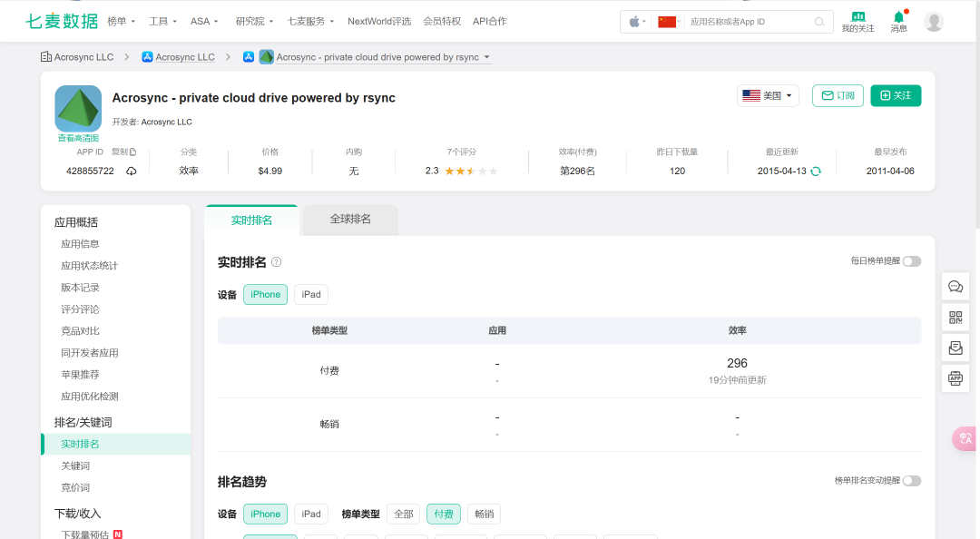This screenshot has width=980, height=539.
Task: Select 全部 chart type filter
Action: pyautogui.click(x=404, y=514)
